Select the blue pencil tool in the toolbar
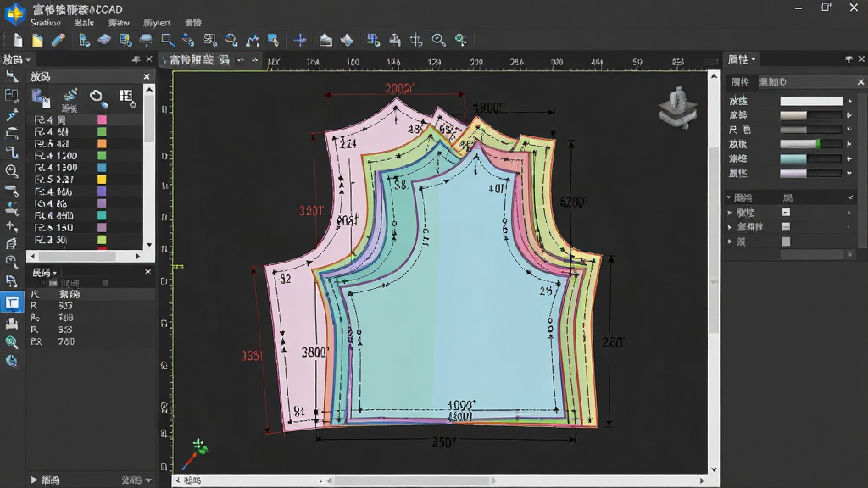Screen dimensions: 868x488 pos(58,40)
